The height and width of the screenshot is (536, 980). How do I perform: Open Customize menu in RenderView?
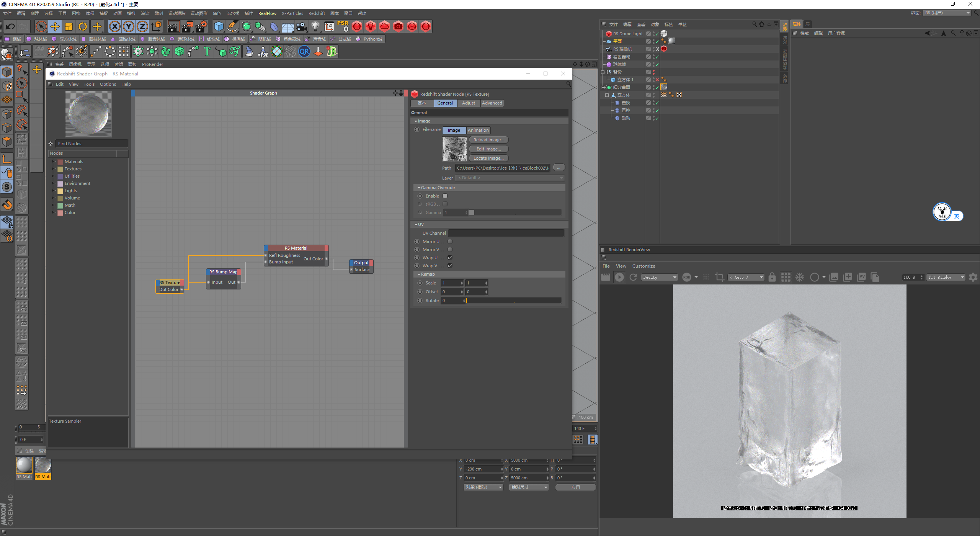644,266
